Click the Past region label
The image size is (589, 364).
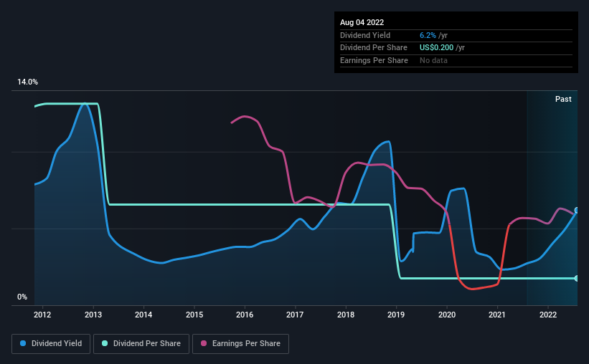(563, 99)
